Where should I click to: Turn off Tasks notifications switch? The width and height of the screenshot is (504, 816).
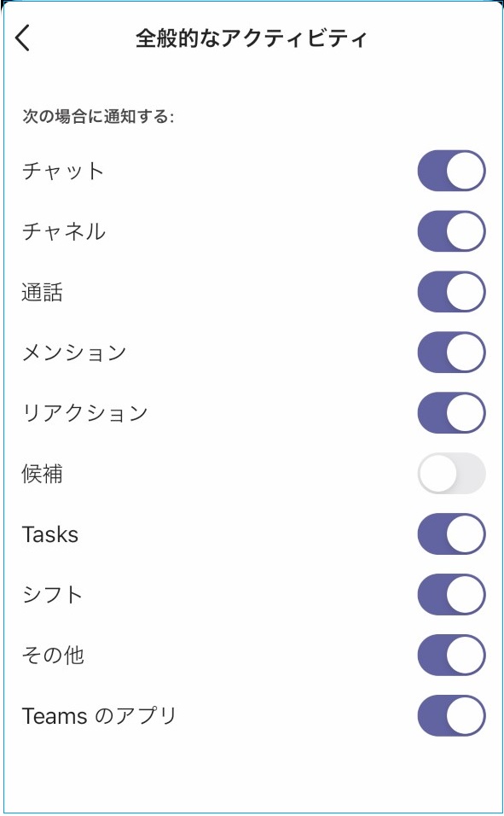point(451,534)
